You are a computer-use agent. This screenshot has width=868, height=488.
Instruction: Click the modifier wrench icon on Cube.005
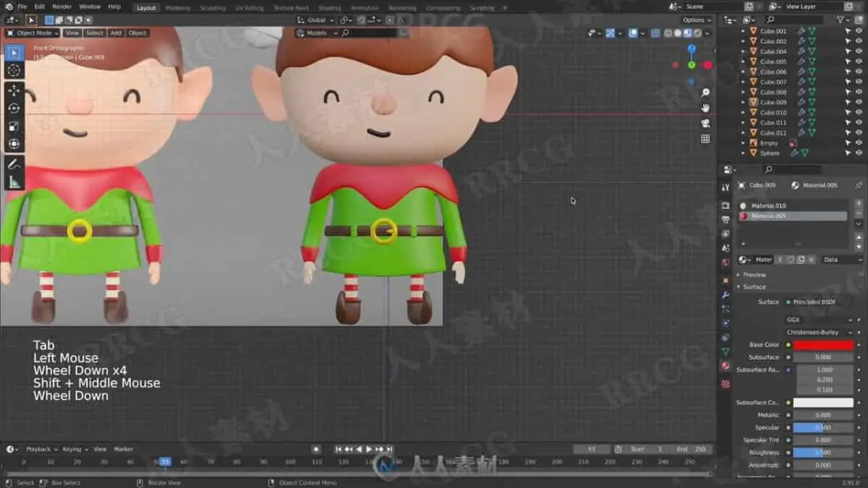801,61
